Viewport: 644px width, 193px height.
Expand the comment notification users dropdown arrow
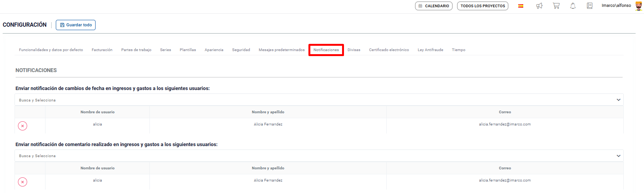pos(618,156)
